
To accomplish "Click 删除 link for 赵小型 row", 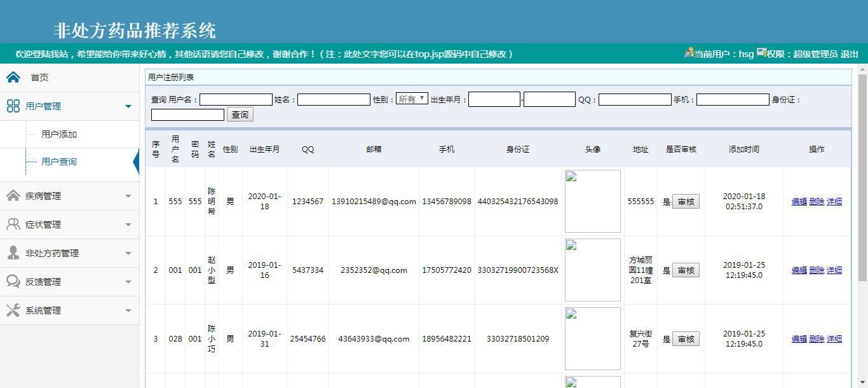I will coord(817,270).
